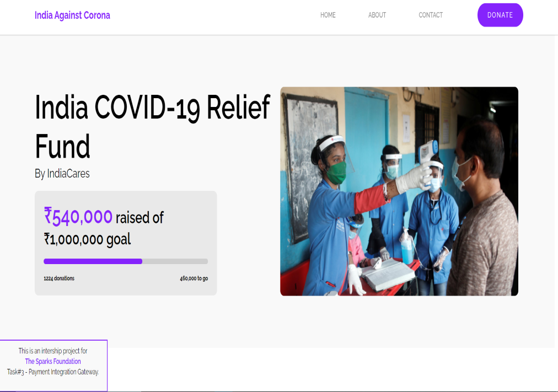
Task: Click the gray unfilled part of the progress bar
Action: (x=175, y=261)
